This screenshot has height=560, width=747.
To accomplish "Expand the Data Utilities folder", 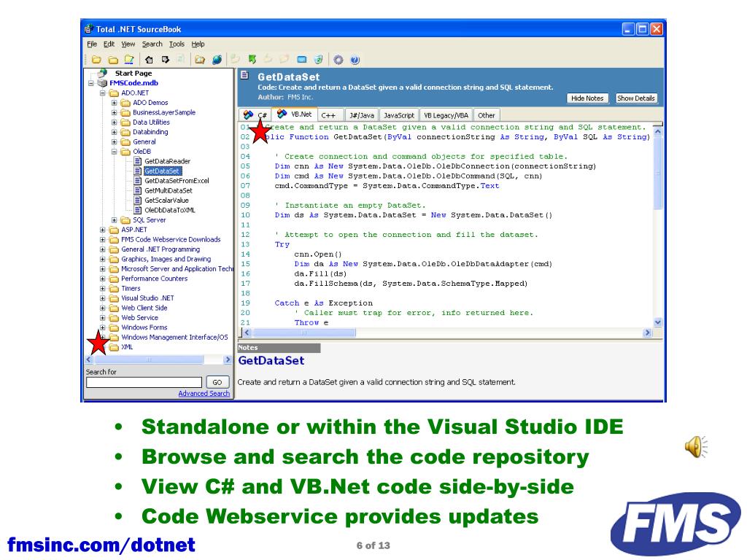I will [115, 122].
